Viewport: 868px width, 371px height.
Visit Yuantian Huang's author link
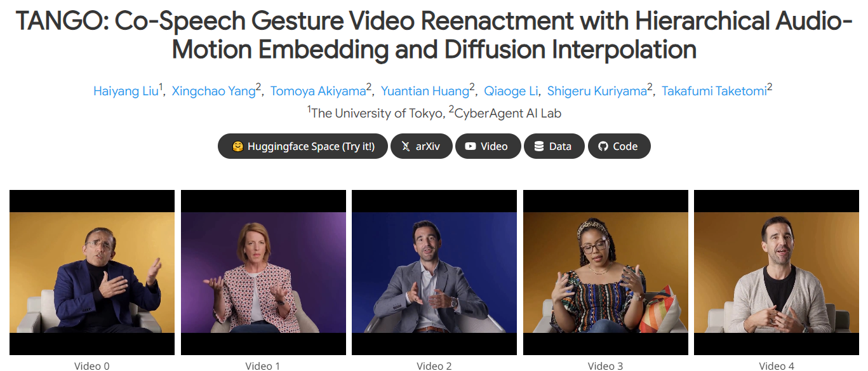coord(425,91)
